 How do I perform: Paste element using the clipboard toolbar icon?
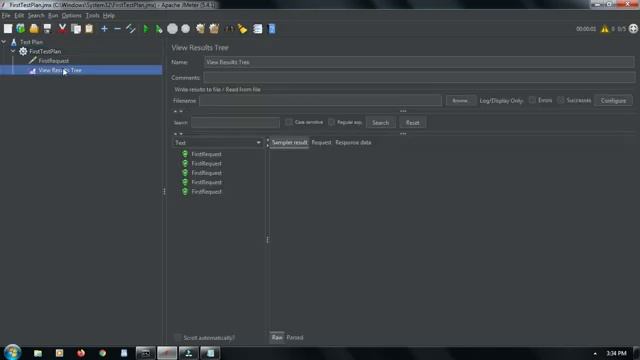pos(89,29)
